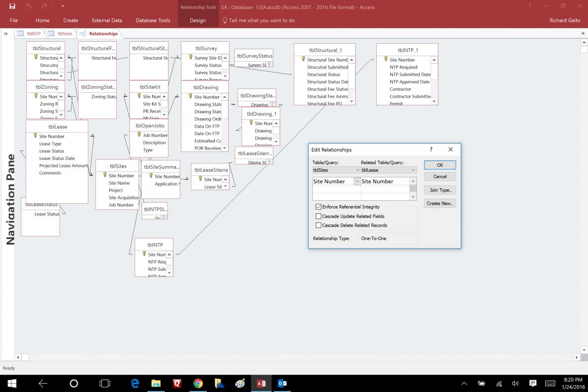Select Data On FTP in tblDrawing
This screenshot has width=588, height=392.
(x=207, y=126)
